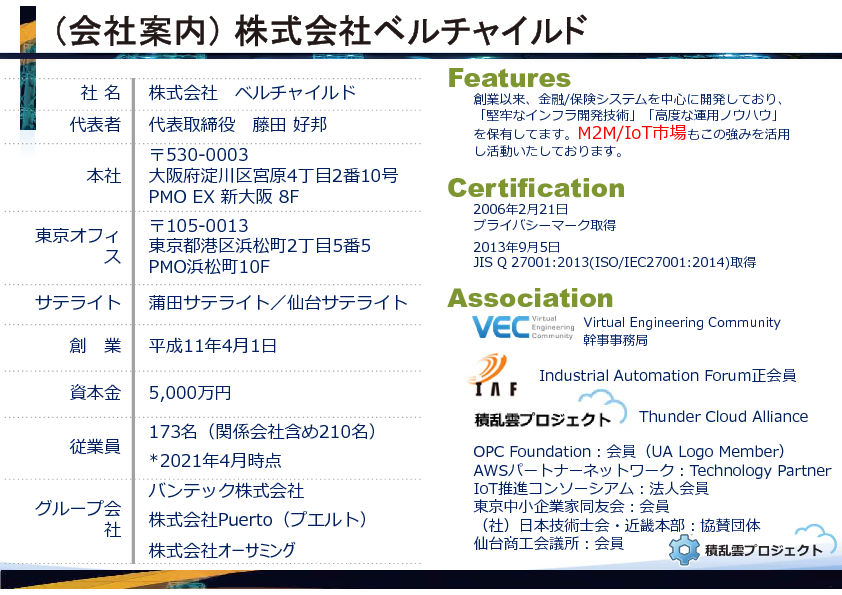
Task: Click the OPC Foundation membership line
Action: point(628,452)
